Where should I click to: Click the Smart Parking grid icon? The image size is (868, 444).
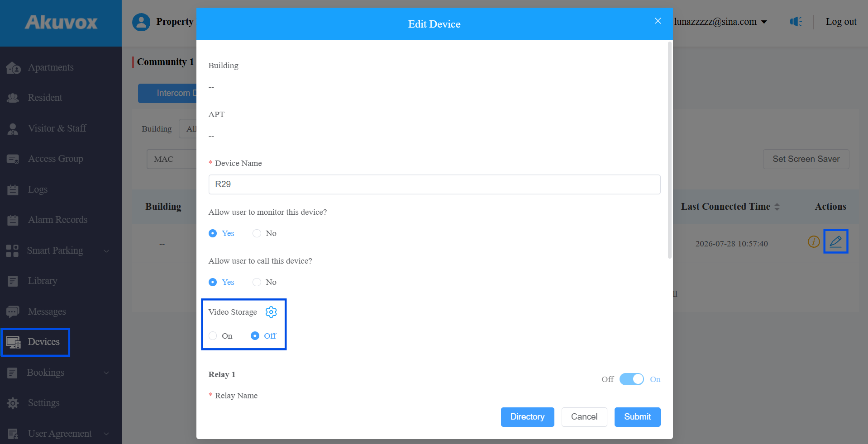[12, 251]
